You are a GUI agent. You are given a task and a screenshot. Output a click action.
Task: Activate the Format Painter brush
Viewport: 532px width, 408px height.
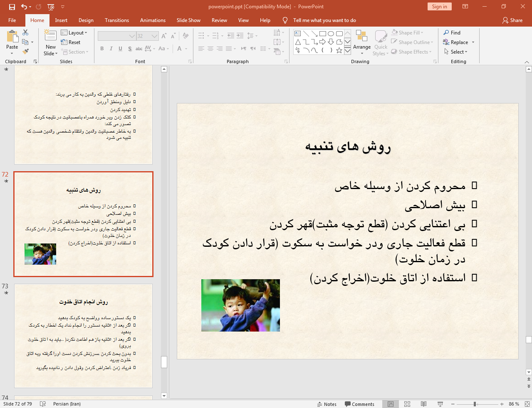point(26,52)
